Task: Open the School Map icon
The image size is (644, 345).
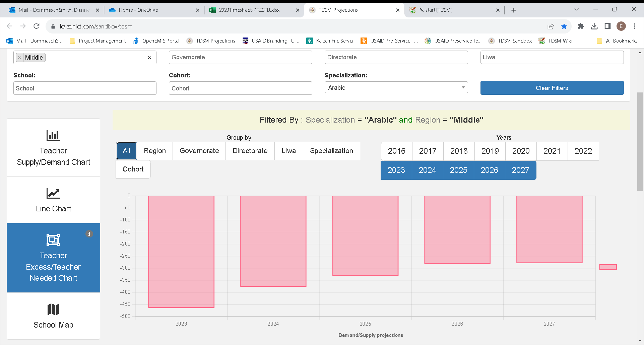Action: tap(53, 309)
